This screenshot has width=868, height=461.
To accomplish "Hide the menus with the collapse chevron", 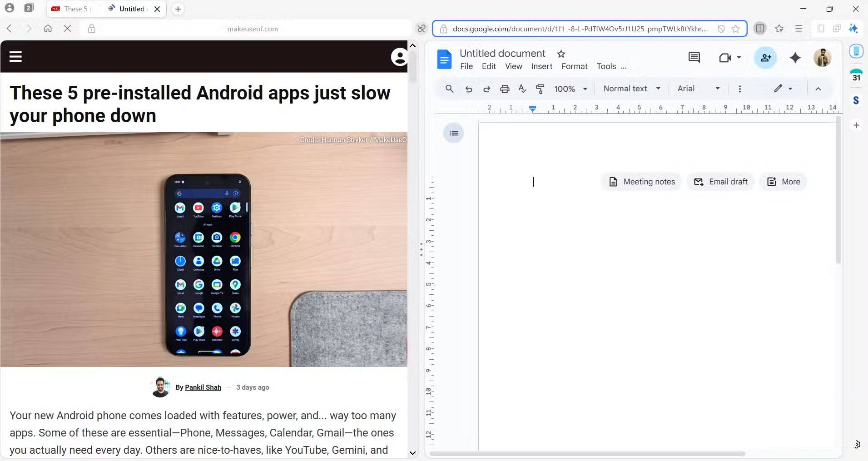I will [x=818, y=89].
